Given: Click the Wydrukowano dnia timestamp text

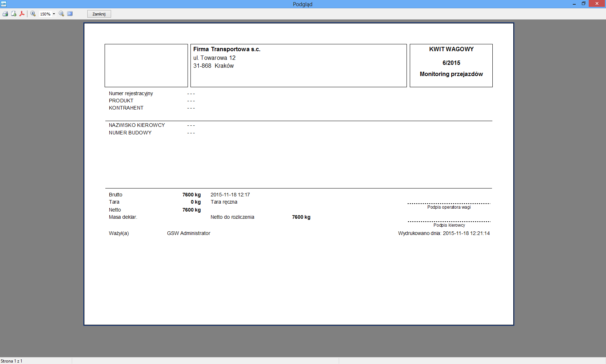Looking at the screenshot, I should tap(444, 234).
